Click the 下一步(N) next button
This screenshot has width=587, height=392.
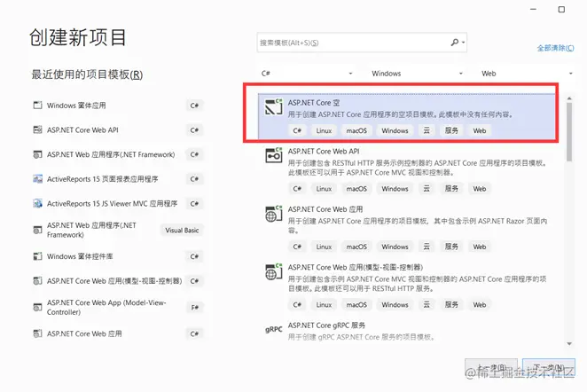(549, 367)
